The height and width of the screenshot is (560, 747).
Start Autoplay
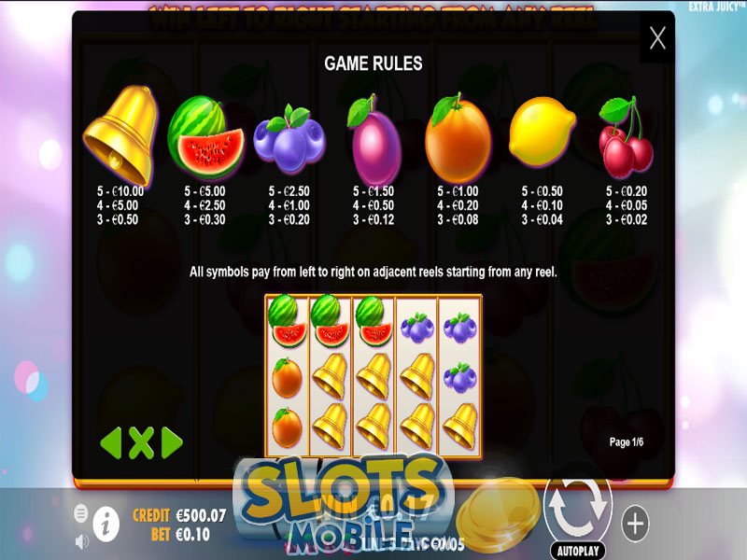click(x=578, y=551)
